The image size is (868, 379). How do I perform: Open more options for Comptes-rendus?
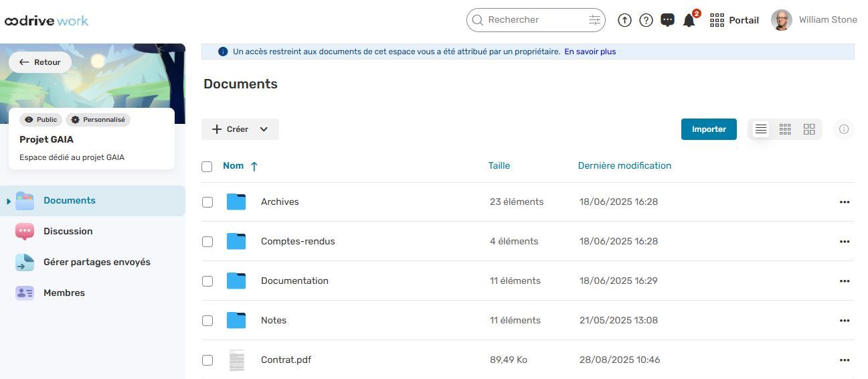[844, 242]
